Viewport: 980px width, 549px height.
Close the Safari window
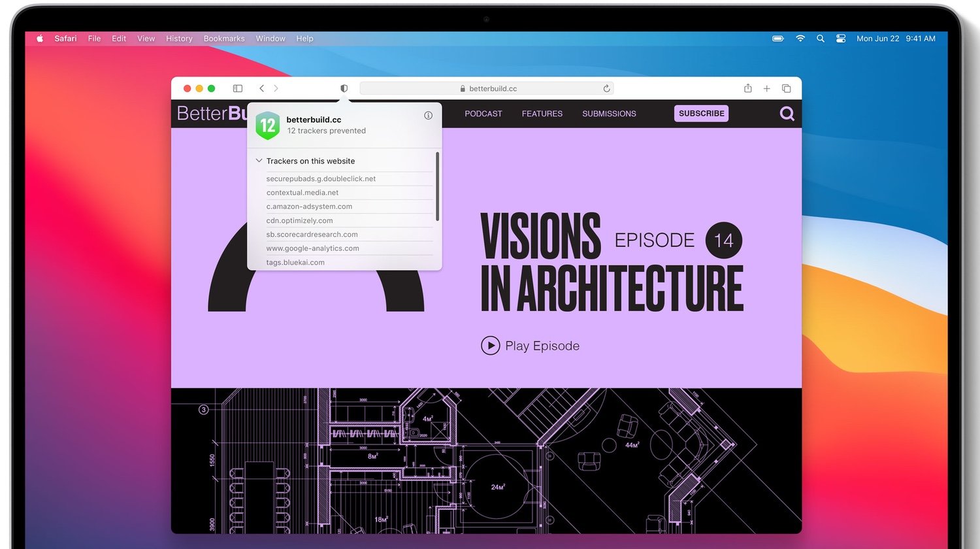187,88
